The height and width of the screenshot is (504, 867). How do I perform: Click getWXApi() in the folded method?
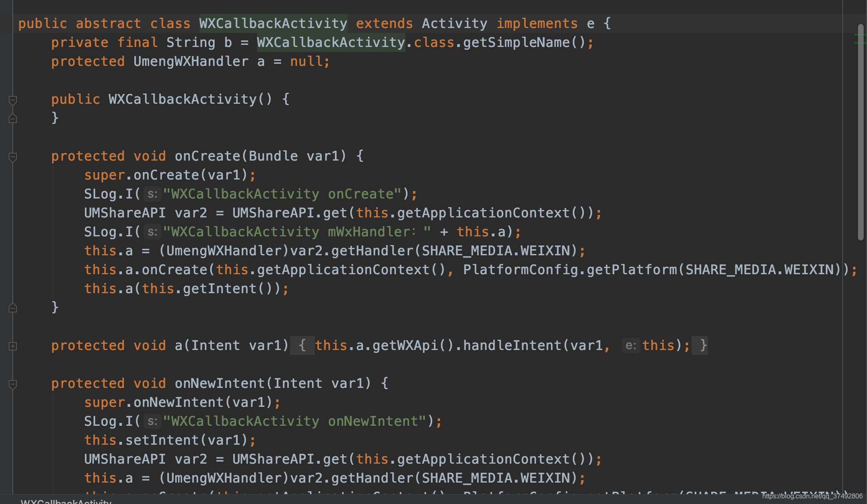tap(413, 345)
